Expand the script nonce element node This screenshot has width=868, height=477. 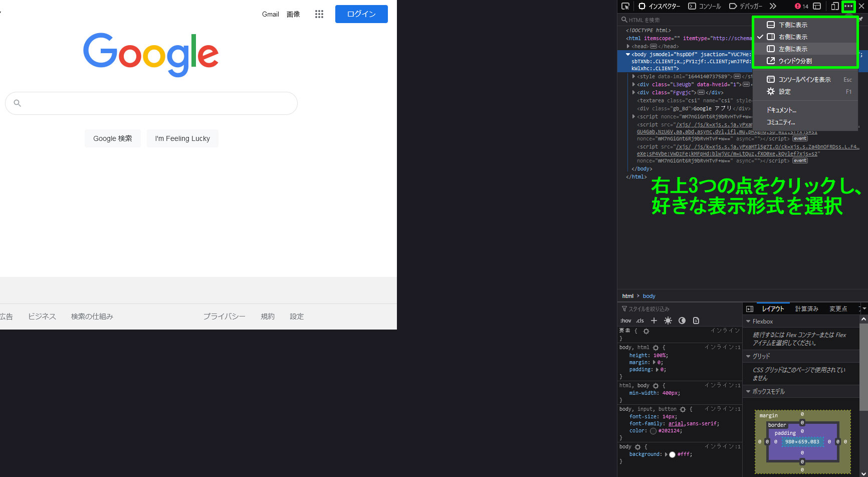coord(634,116)
